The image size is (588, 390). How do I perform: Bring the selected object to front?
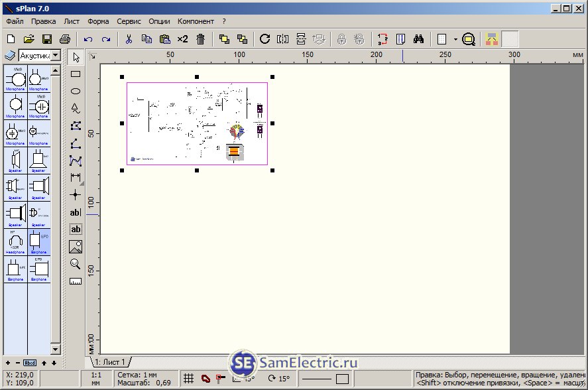(x=224, y=39)
